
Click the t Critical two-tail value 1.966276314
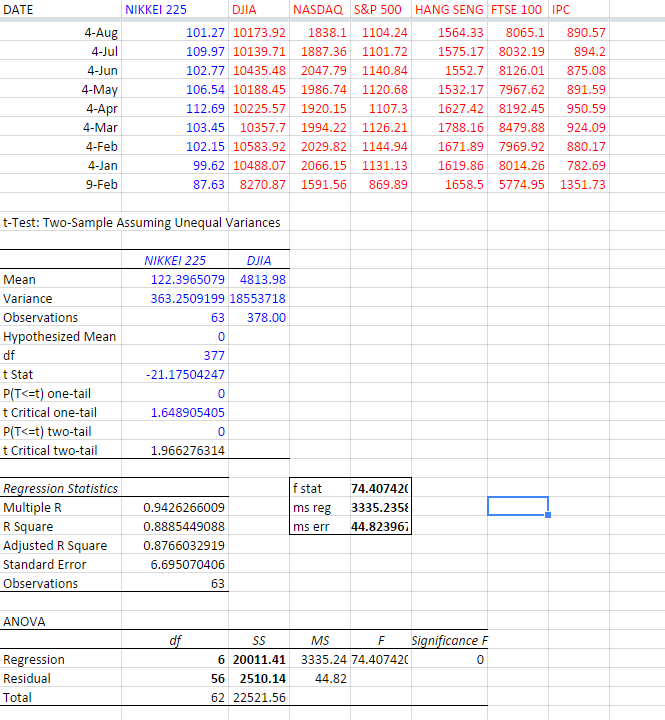186,450
